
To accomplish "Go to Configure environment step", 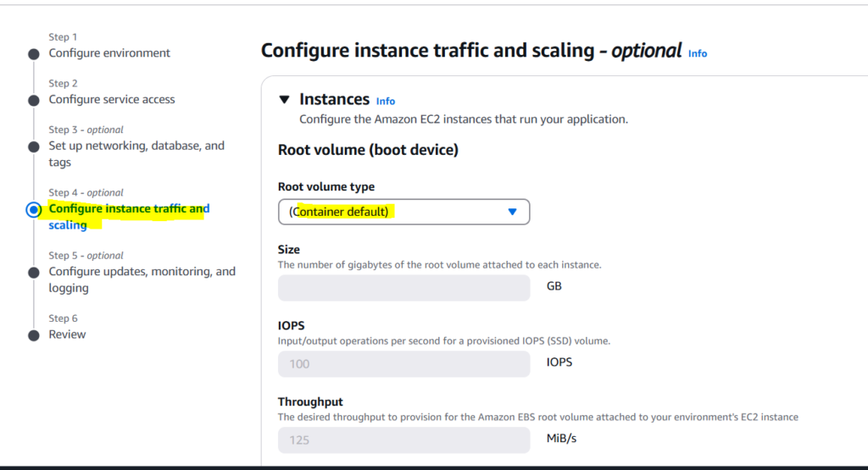I will [109, 53].
